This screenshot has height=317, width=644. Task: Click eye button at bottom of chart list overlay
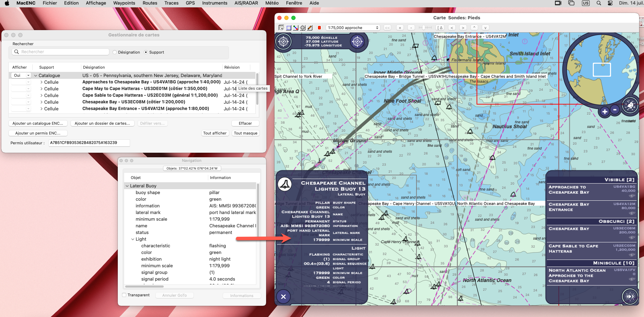(630, 296)
